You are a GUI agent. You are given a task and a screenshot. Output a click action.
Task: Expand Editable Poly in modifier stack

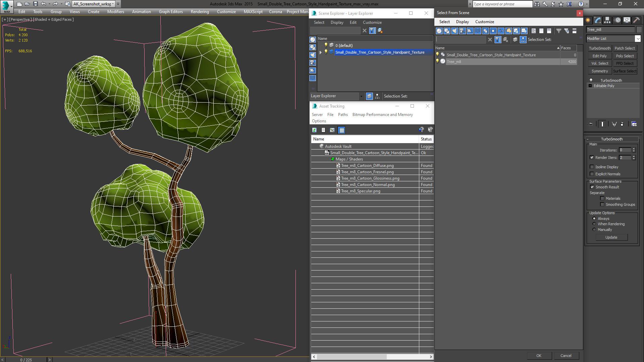pos(590,86)
